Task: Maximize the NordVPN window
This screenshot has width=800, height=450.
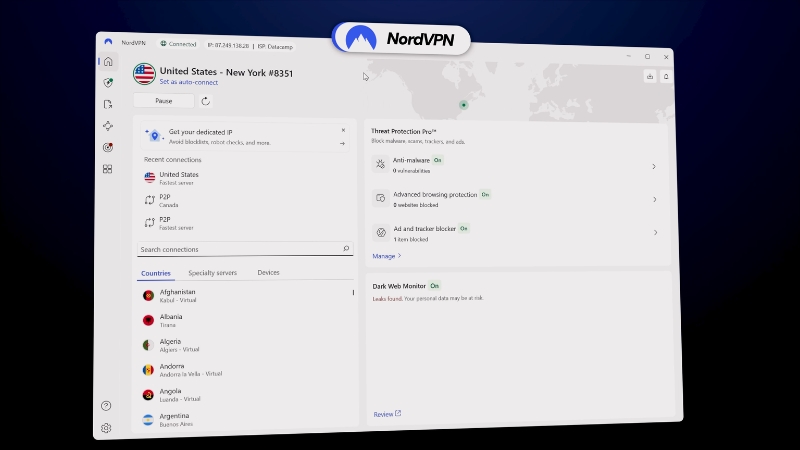Action: [647, 57]
